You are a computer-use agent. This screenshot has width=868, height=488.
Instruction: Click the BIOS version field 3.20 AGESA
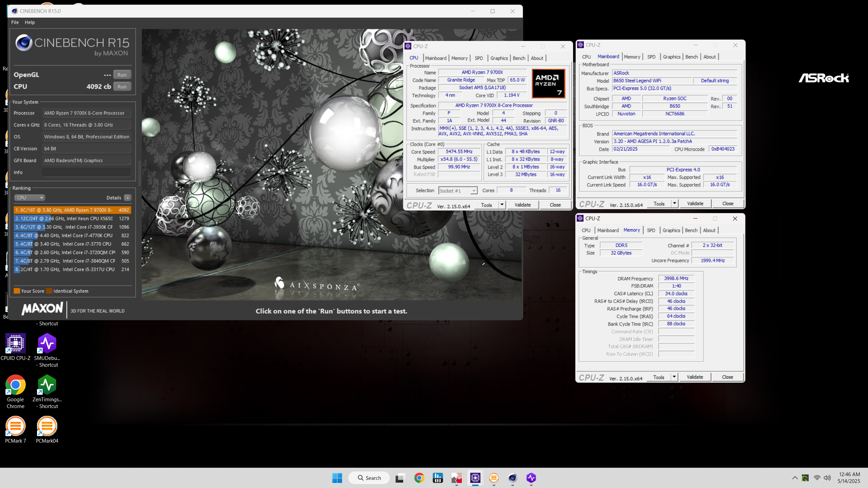(x=674, y=141)
